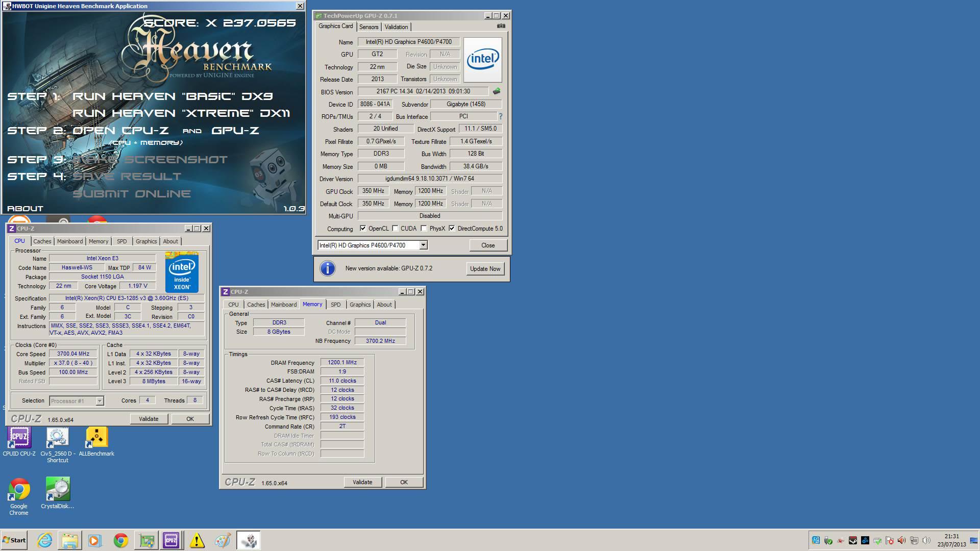Open the GPU selection dropdown in GPU-Z
Viewport: 980px width, 551px height.
click(423, 245)
